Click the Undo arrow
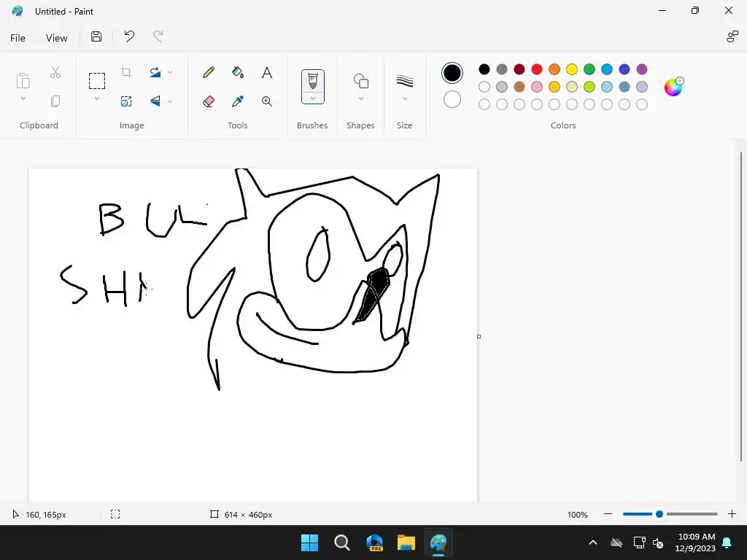The image size is (747, 560). [129, 36]
